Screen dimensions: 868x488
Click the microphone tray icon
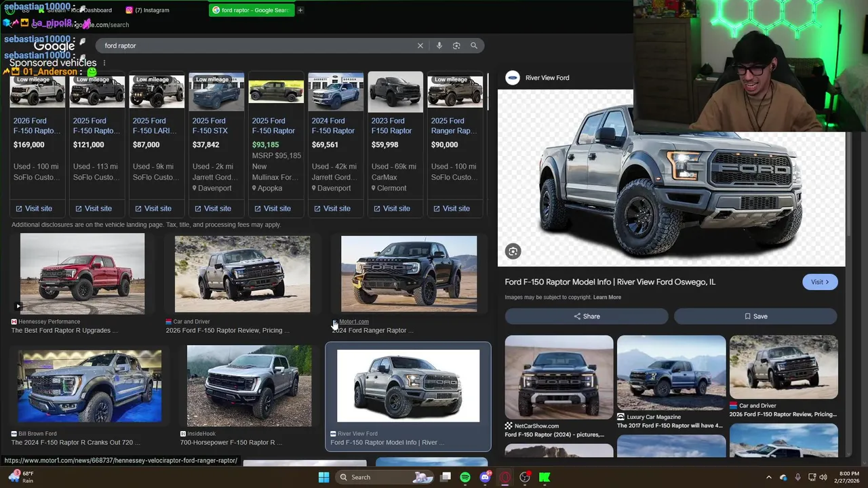point(797,477)
